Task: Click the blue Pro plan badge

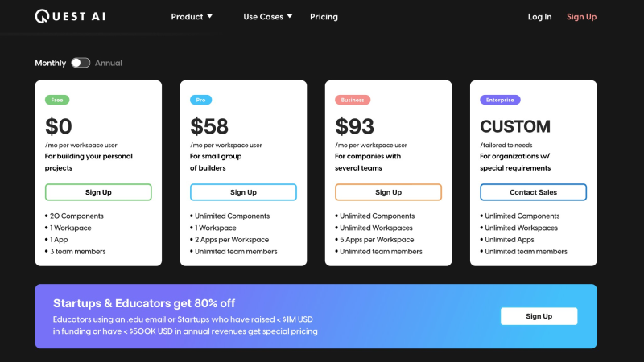Action: 201,100
